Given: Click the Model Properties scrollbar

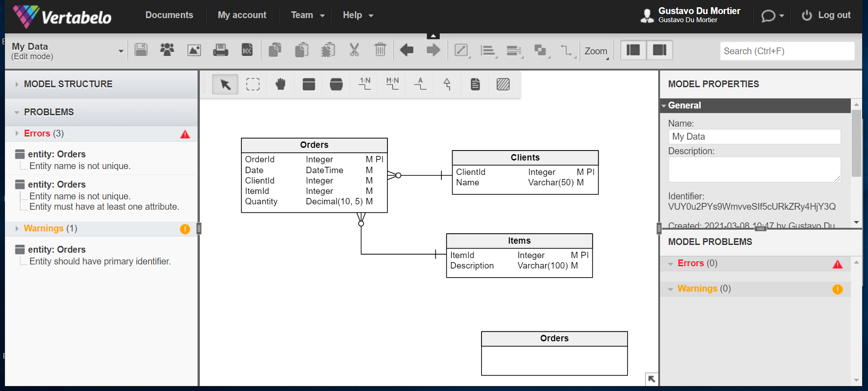Looking at the screenshot, I should click(856, 142).
